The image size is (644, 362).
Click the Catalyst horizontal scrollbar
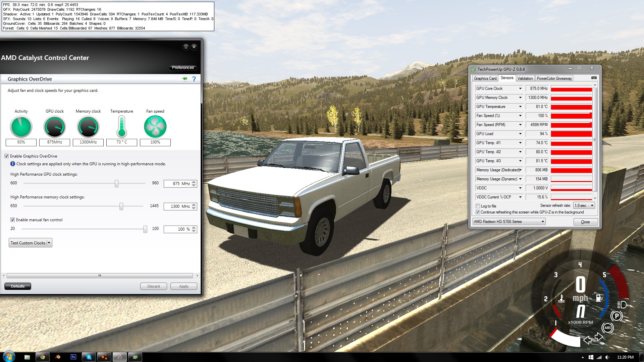(x=100, y=276)
